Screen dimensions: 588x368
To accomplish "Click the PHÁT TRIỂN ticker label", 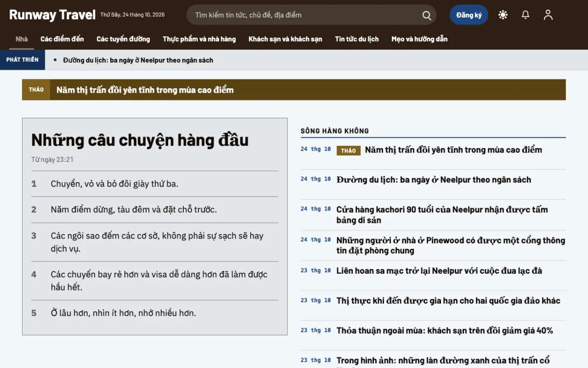I will click(x=23, y=60).
